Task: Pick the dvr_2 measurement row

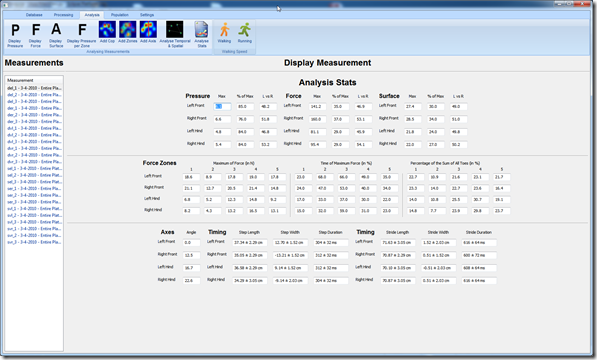Action: click(34, 155)
